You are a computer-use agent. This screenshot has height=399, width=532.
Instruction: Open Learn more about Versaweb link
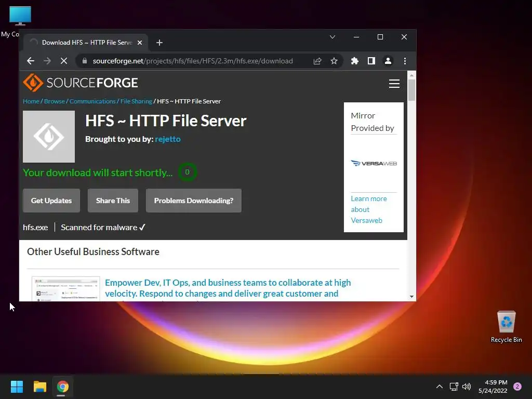(368, 209)
